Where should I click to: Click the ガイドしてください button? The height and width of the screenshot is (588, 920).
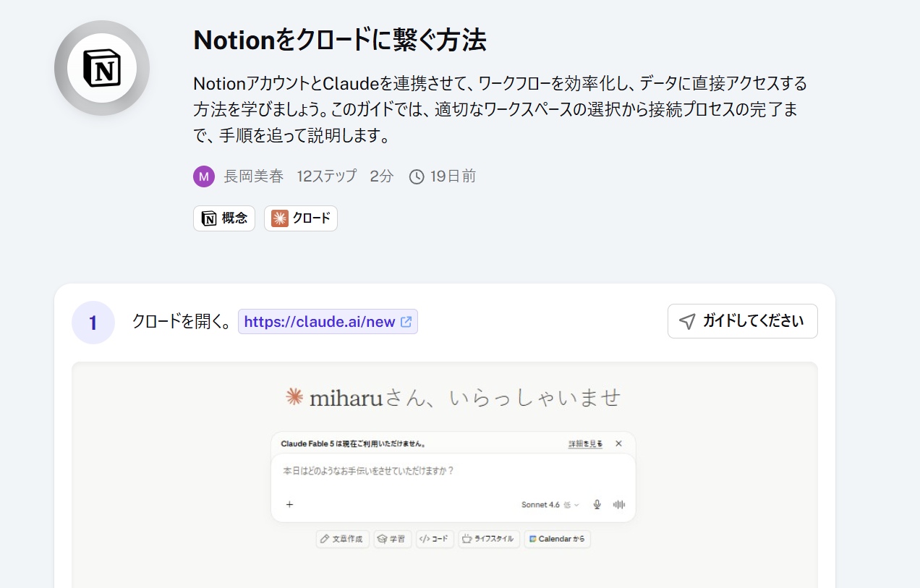click(743, 321)
